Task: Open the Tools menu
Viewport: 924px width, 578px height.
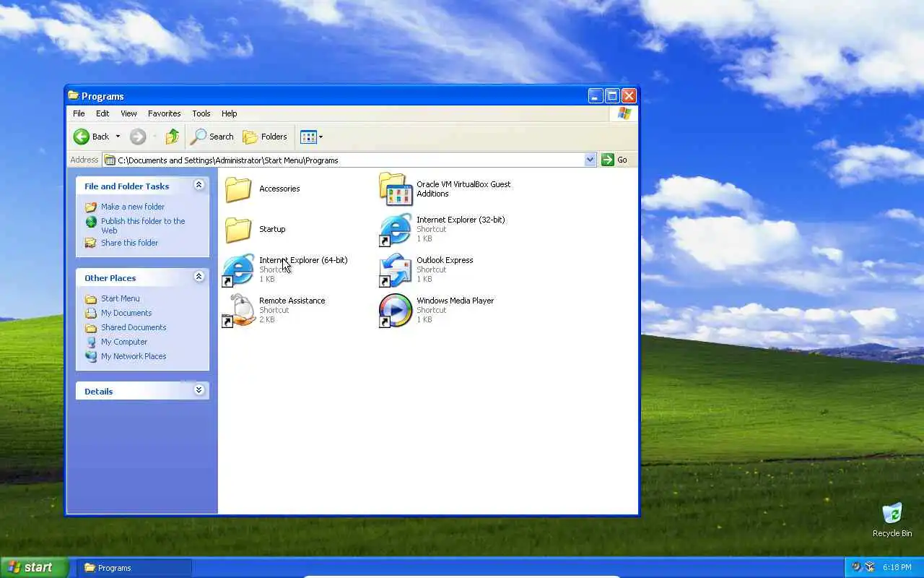Action: (201, 113)
